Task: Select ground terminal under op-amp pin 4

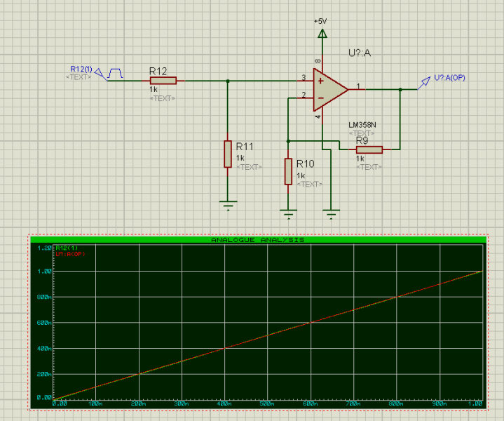Action: tap(329, 211)
